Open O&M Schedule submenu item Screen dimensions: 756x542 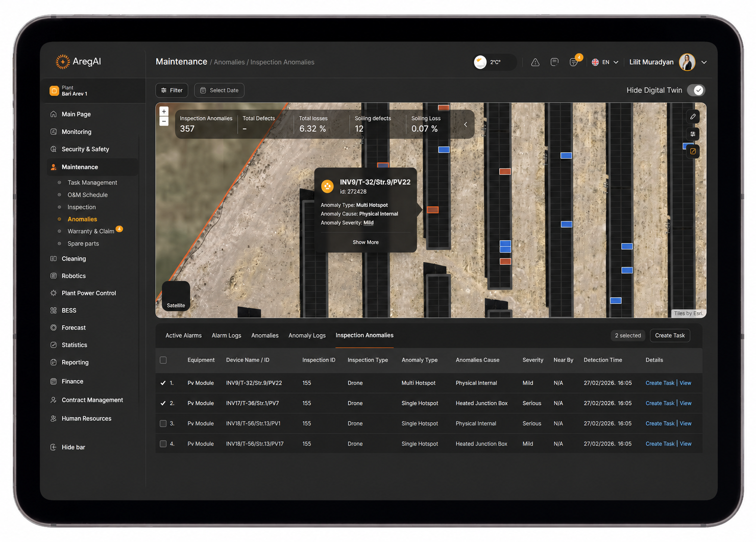(88, 195)
